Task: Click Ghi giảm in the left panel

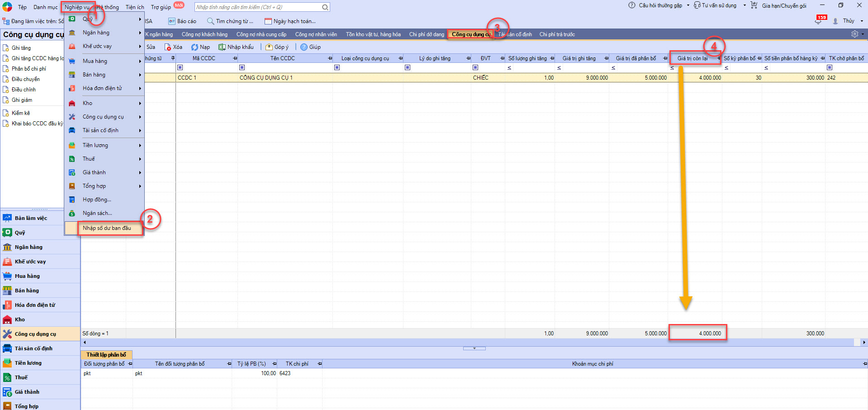Action: (x=22, y=100)
